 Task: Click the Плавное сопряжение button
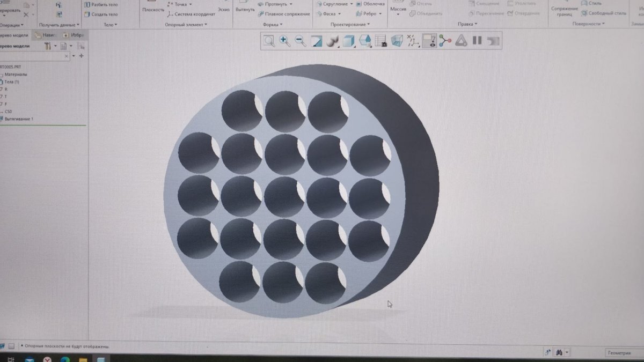pyautogui.click(x=287, y=14)
